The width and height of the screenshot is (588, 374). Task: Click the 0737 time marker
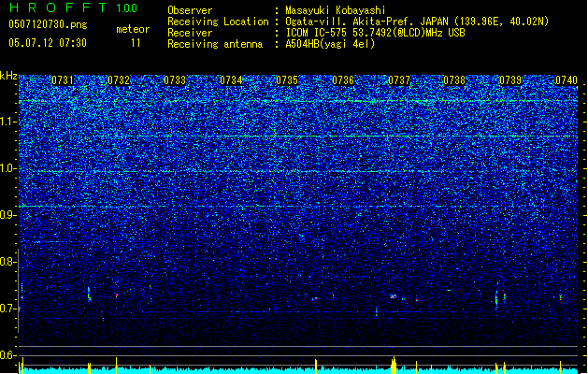point(399,80)
